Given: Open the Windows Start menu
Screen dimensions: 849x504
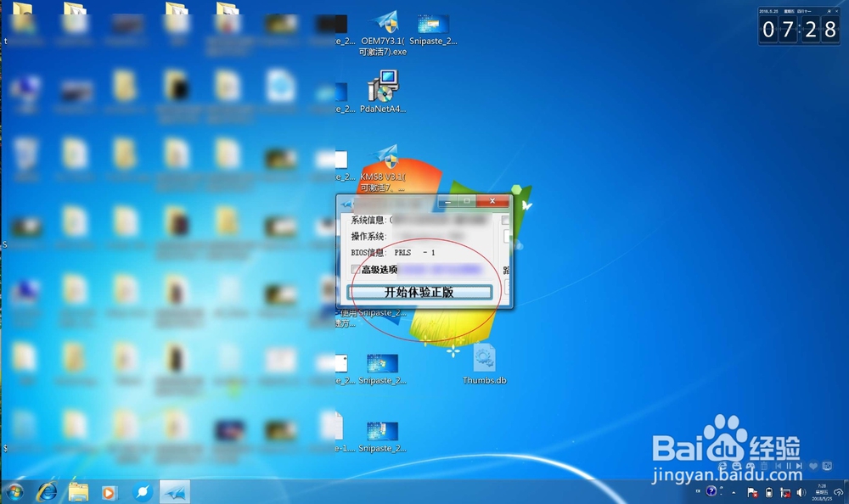Looking at the screenshot, I should [14, 491].
